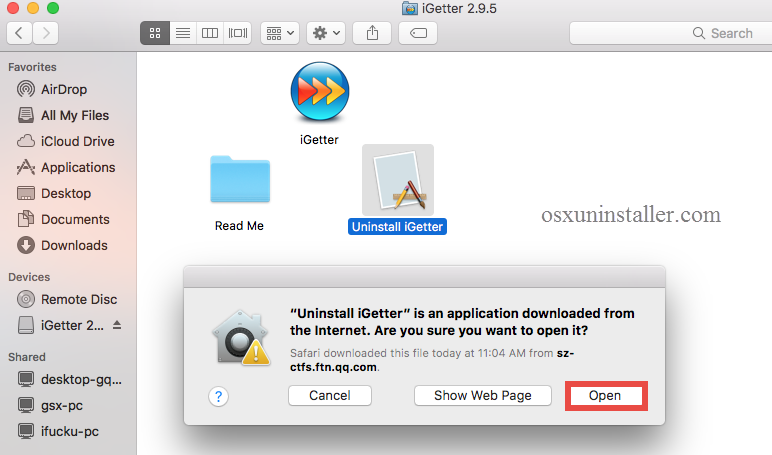
Task: Click into the Finder Search field
Action: (671, 33)
